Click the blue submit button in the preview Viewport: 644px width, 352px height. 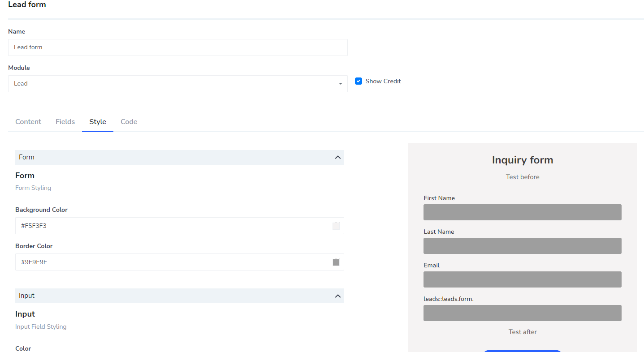[522, 351]
